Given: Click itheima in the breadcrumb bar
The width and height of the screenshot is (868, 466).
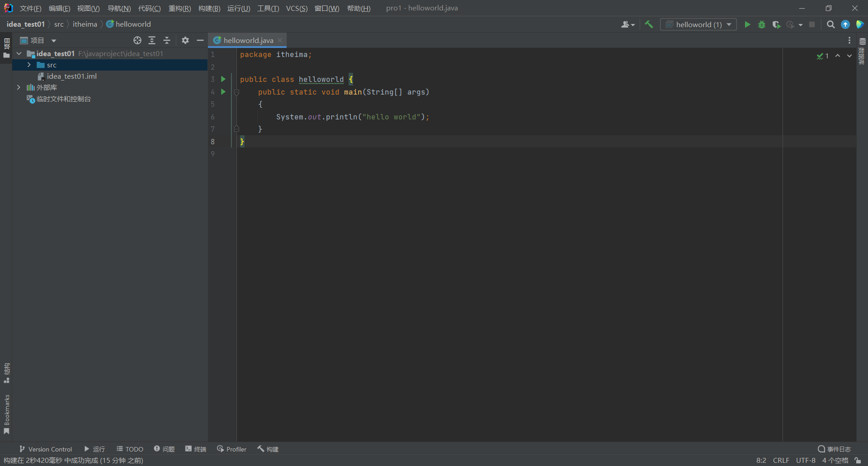Looking at the screenshot, I should (85, 24).
